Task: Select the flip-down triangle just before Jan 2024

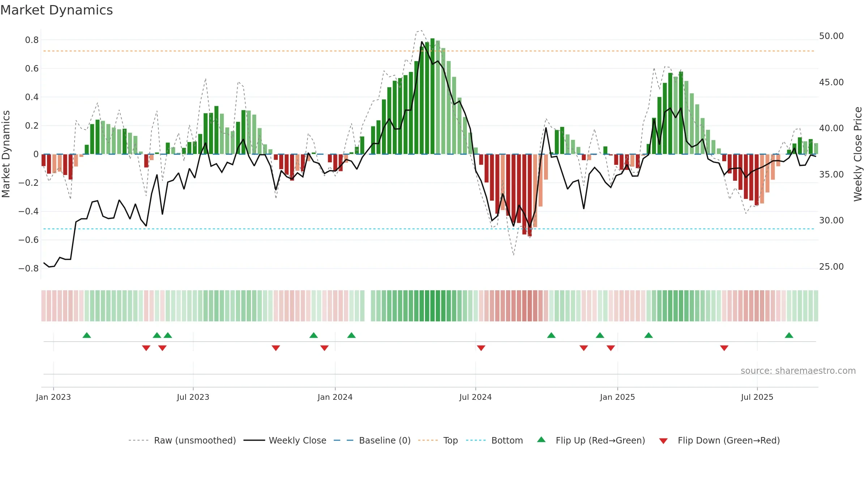Action: click(324, 348)
